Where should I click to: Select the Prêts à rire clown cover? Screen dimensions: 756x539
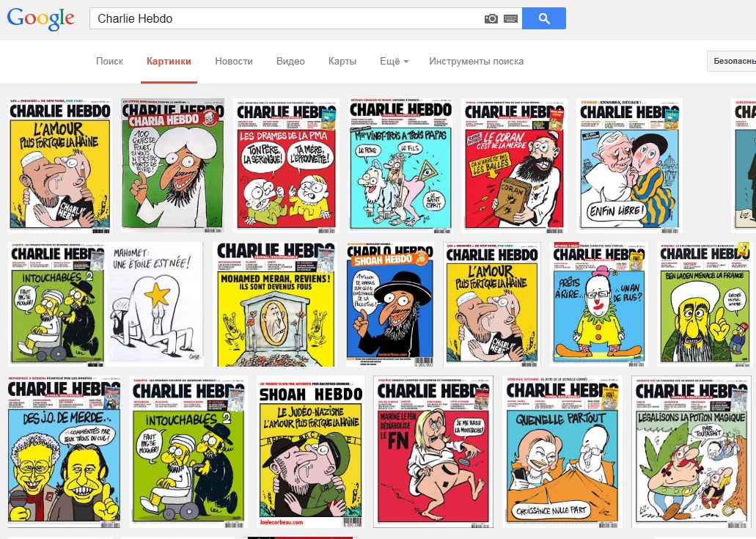[x=599, y=304]
